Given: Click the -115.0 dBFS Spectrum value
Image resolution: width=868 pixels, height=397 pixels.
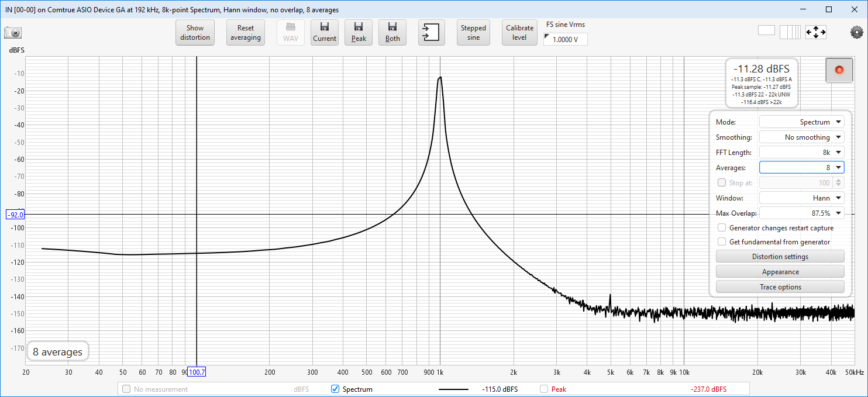Looking at the screenshot, I should pyautogui.click(x=500, y=389).
